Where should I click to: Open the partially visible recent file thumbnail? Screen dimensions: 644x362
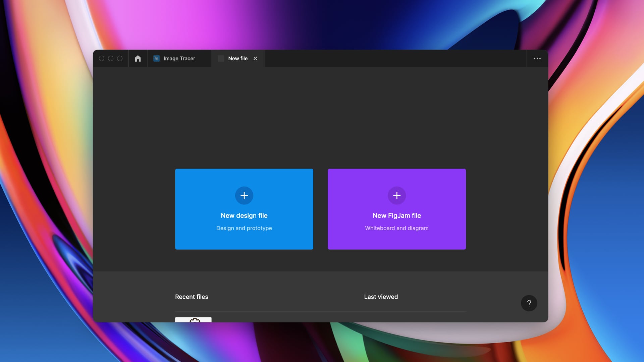(x=193, y=320)
